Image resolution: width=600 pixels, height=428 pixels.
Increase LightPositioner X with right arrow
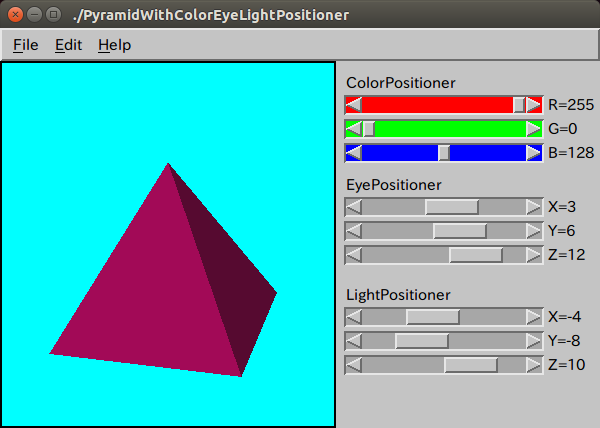tap(533, 317)
